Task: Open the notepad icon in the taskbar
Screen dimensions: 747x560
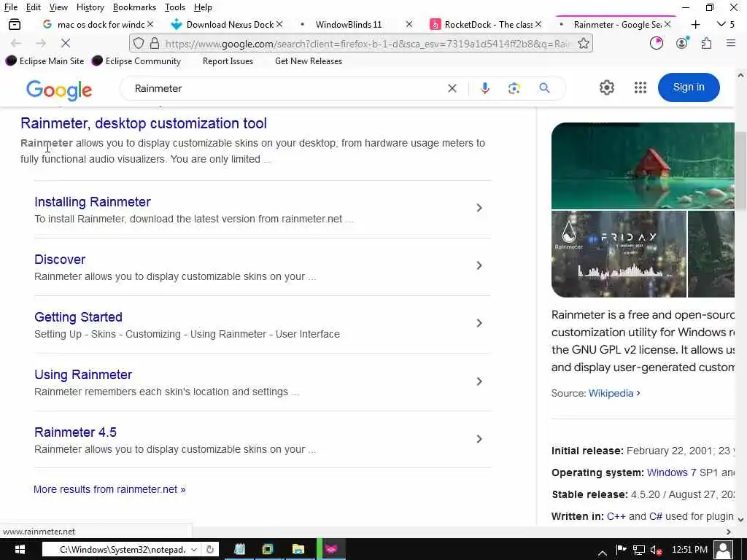Action: click(239, 550)
